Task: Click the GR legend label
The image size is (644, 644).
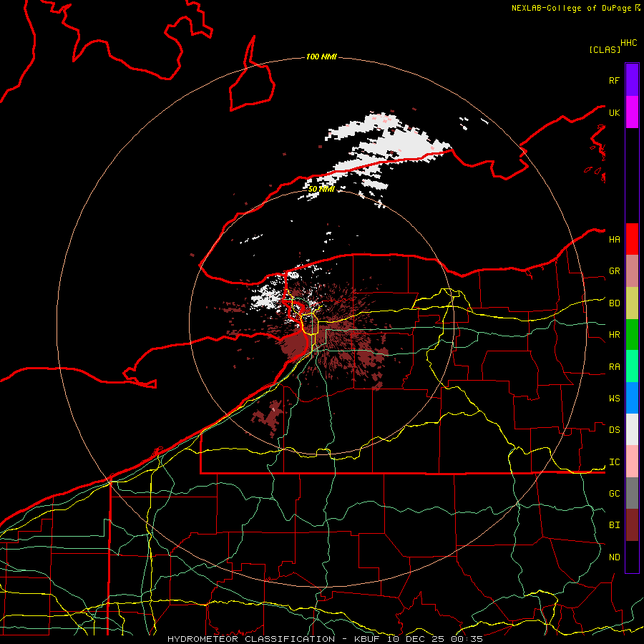Action: point(614,271)
